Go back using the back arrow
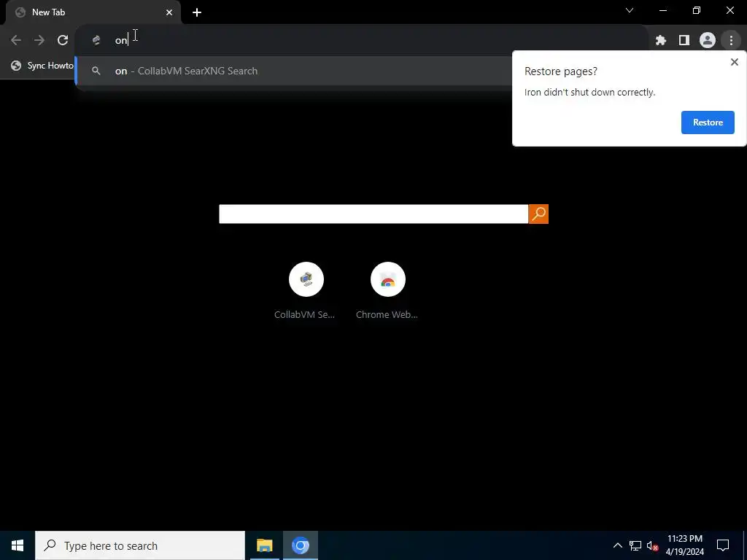The width and height of the screenshot is (747, 560). click(x=16, y=41)
